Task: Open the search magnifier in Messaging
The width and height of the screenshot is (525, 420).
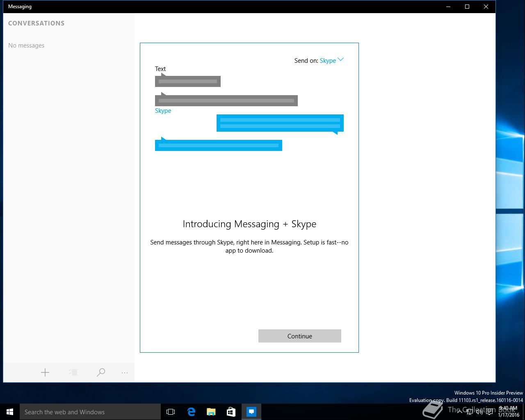Action: click(101, 372)
